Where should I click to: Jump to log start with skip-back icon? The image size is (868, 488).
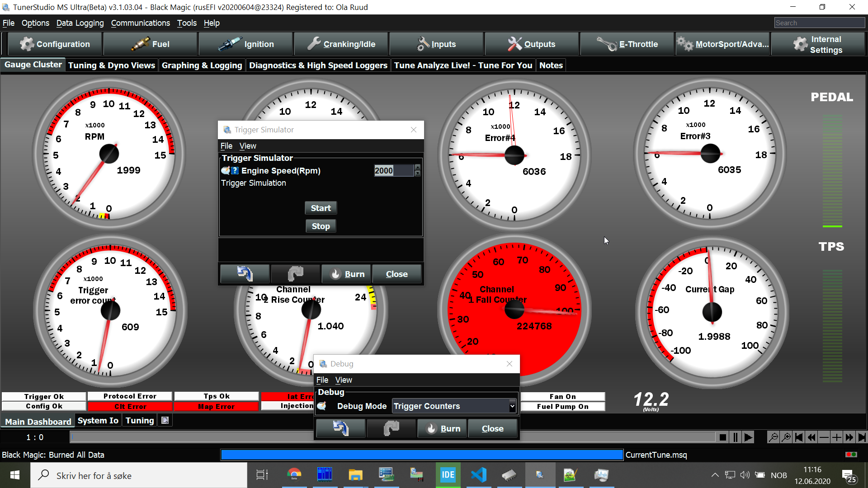(799, 437)
